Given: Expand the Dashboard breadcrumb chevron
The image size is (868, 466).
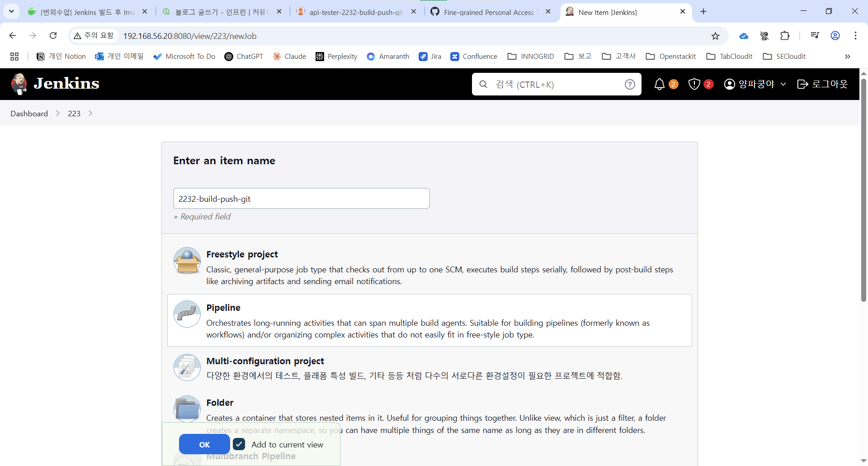Looking at the screenshot, I should [x=58, y=114].
